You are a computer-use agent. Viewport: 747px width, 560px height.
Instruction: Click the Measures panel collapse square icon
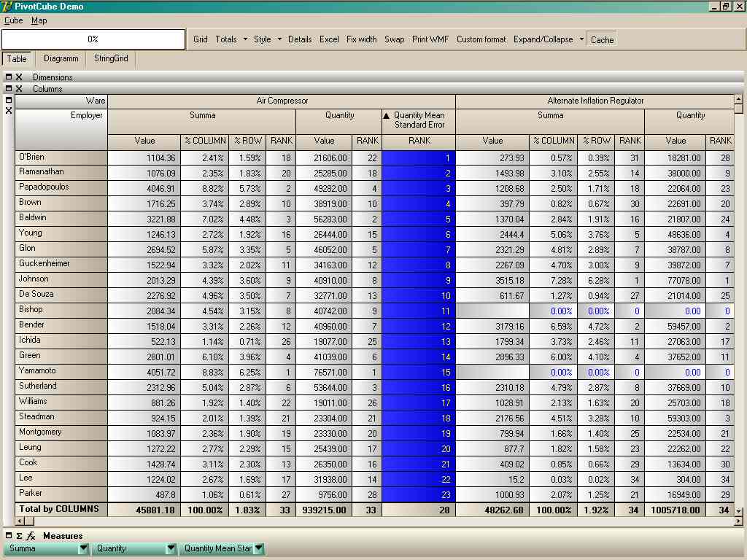click(x=9, y=535)
